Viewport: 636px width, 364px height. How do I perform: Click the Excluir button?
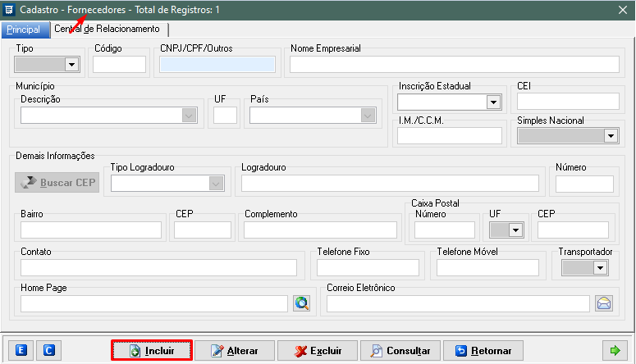pyautogui.click(x=316, y=351)
